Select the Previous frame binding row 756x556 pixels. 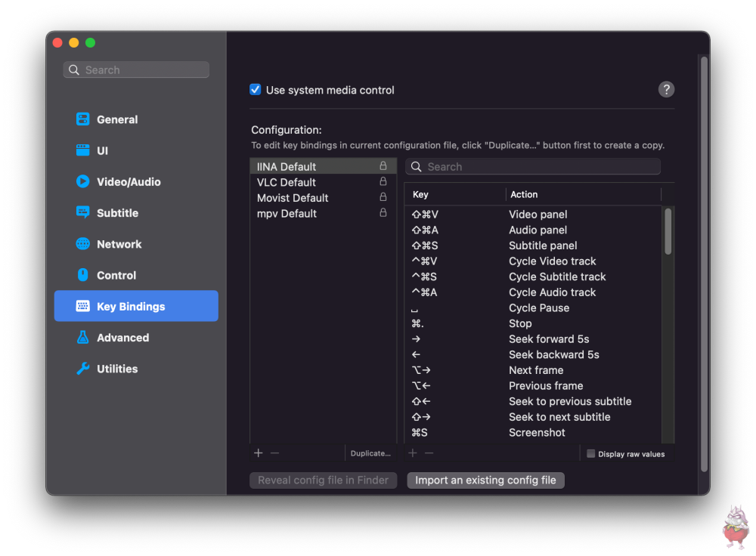coord(533,385)
